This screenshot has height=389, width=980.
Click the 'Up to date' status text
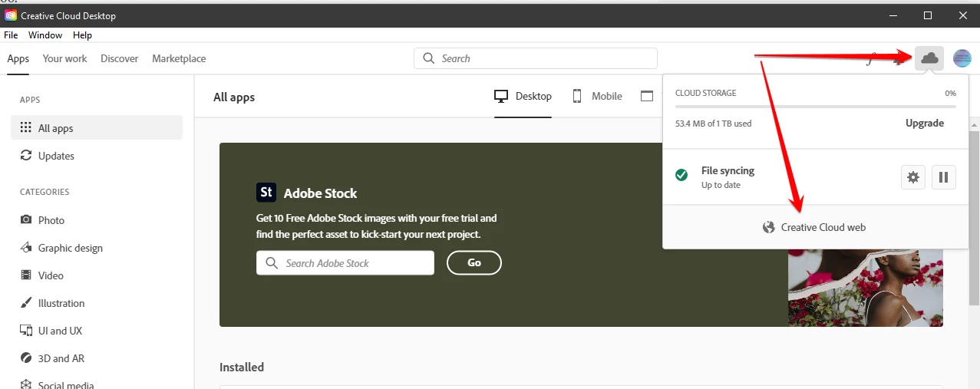(x=721, y=185)
